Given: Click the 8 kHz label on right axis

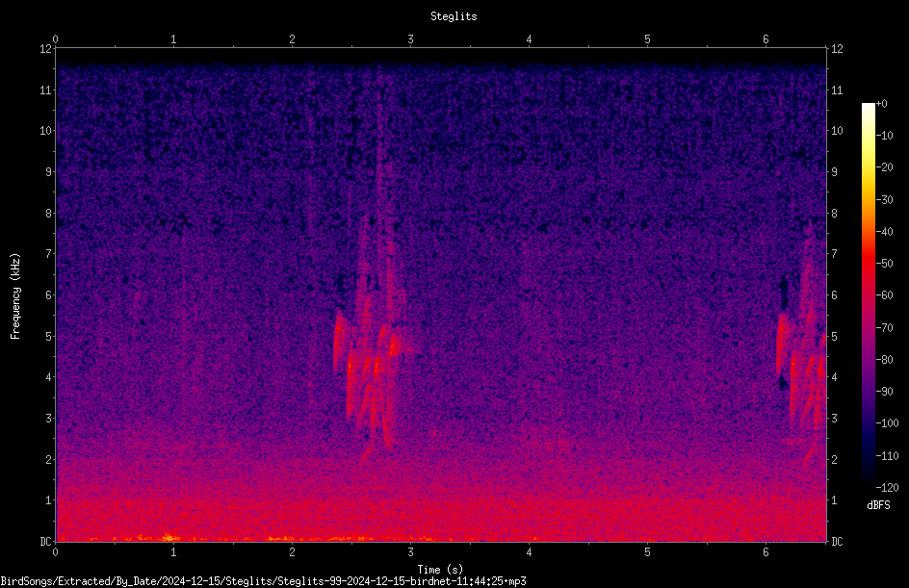Looking at the screenshot, I should pos(834,214).
